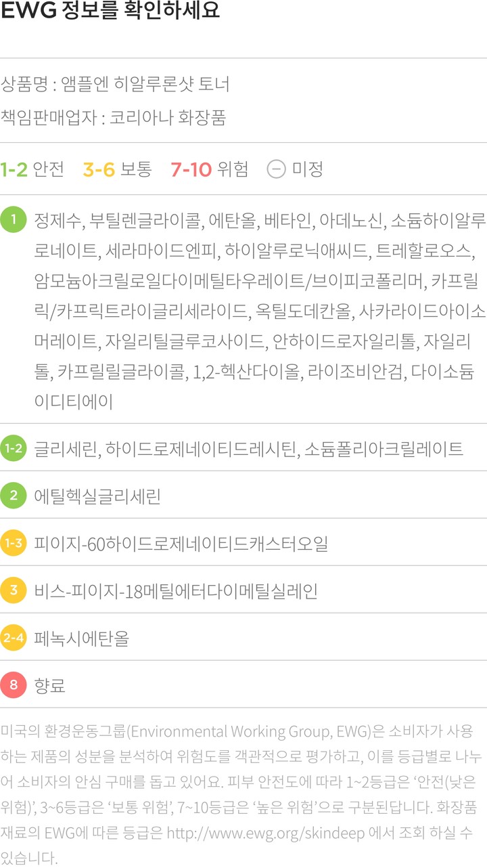This screenshot has height=868, width=487.
Task: Click the red grade 8 badge
Action: (x=14, y=685)
